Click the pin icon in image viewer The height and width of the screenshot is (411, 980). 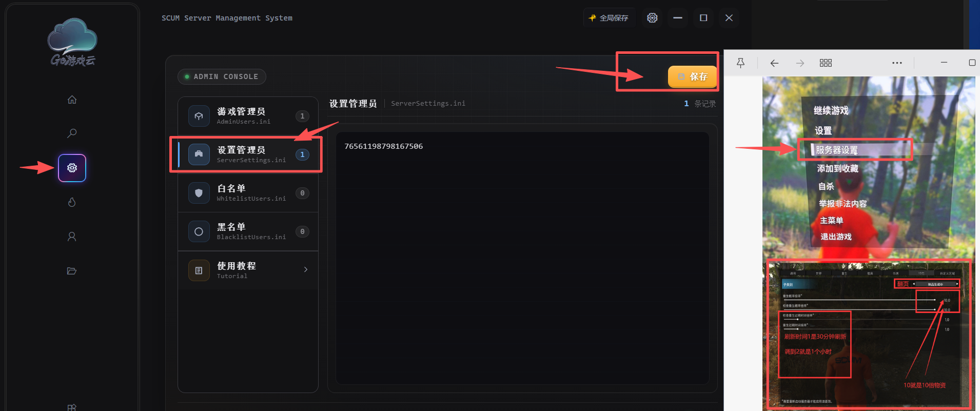tap(740, 63)
